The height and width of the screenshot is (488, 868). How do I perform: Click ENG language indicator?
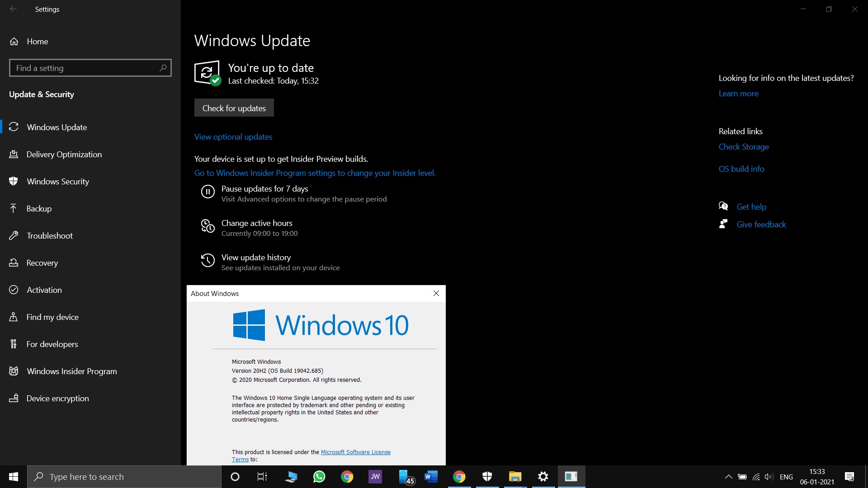[786, 477]
